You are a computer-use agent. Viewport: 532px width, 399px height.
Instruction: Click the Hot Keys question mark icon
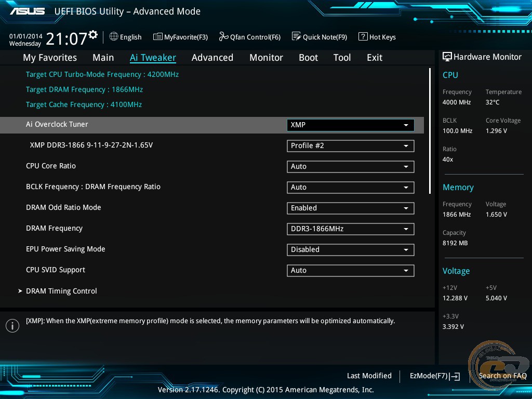[x=363, y=37]
